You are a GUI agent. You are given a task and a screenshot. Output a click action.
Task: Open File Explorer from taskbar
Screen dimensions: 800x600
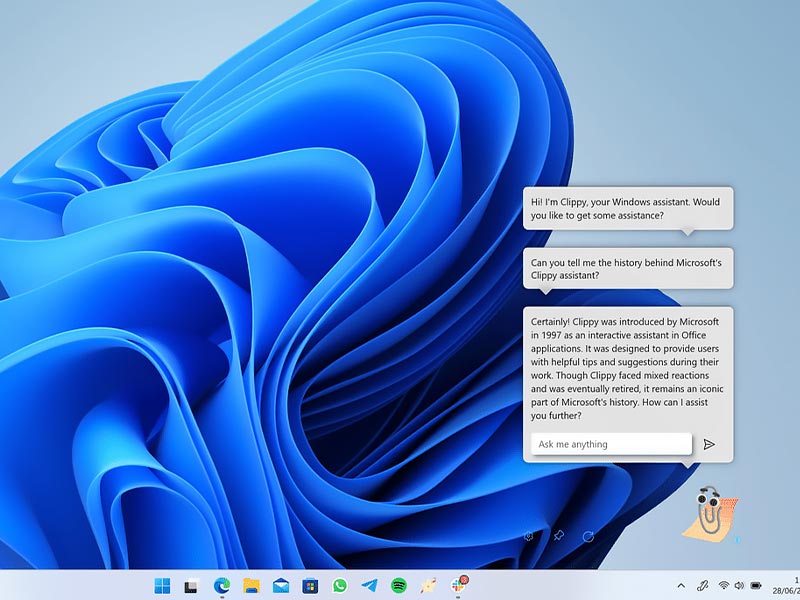pos(251,586)
